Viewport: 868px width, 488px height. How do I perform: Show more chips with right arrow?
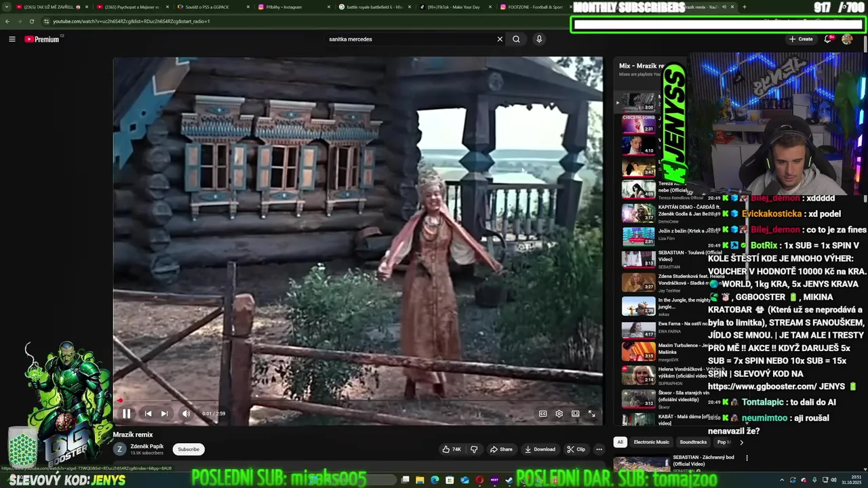coord(741,442)
